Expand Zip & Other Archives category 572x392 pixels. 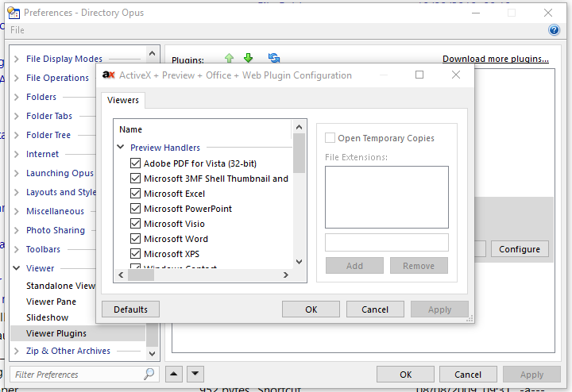[x=17, y=351]
